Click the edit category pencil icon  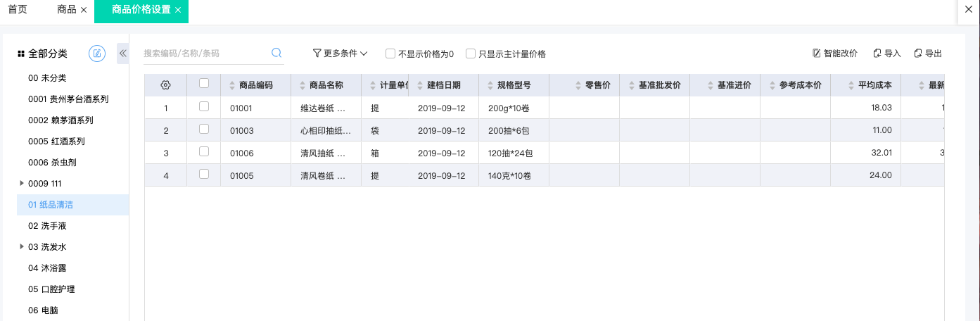(97, 53)
